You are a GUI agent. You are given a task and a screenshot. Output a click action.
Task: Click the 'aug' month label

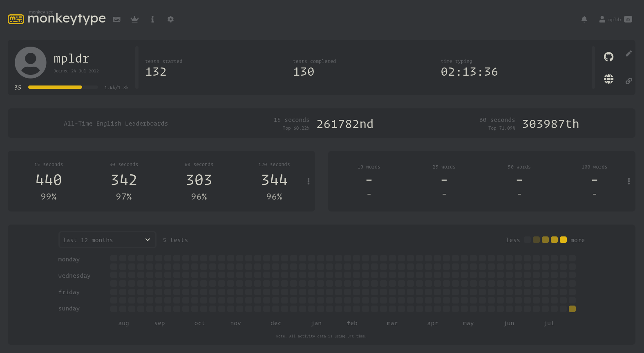tap(123, 323)
